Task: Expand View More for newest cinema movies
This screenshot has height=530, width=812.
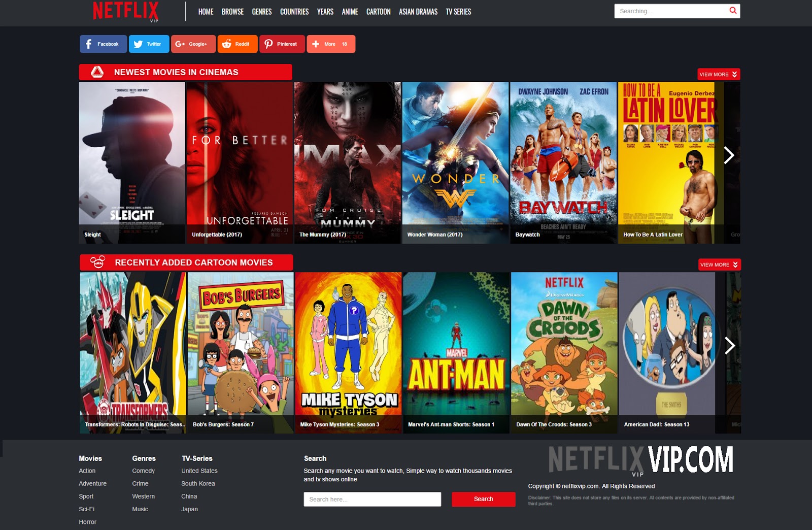Action: click(719, 74)
